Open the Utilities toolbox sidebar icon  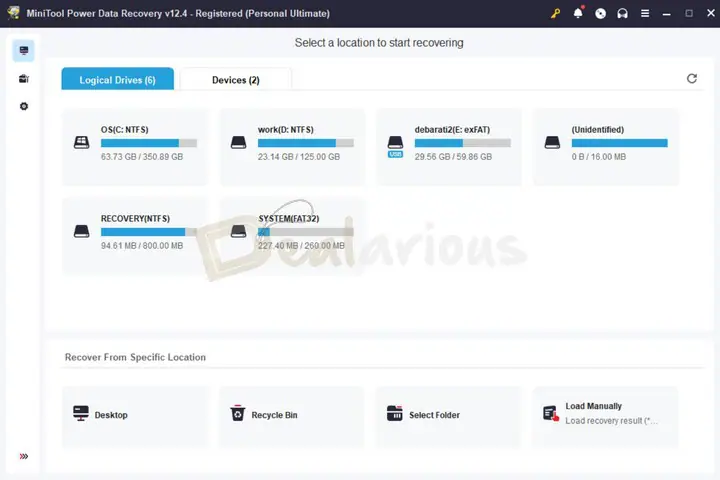(x=24, y=79)
